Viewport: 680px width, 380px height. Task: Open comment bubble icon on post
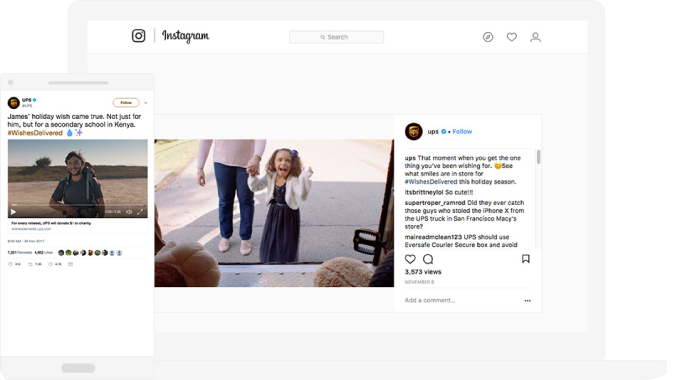(x=428, y=259)
